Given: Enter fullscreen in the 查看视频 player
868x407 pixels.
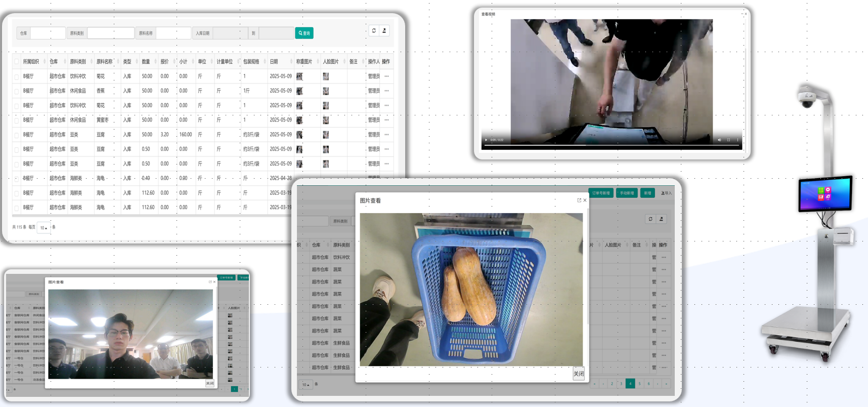Looking at the screenshot, I should [x=728, y=140].
